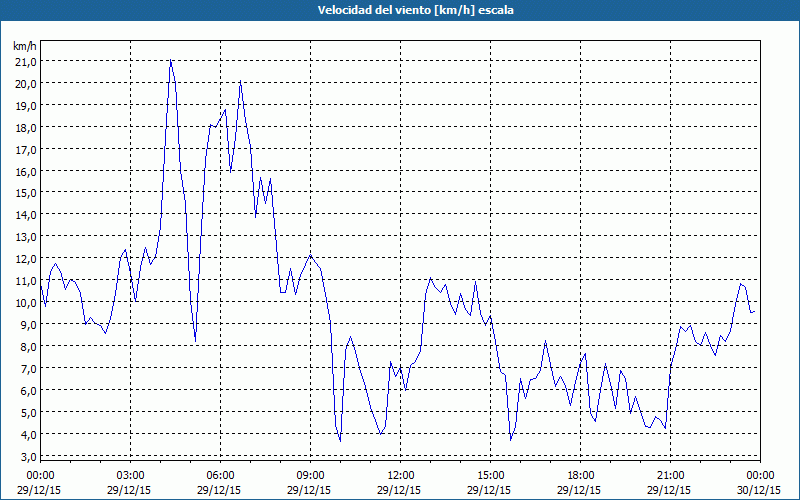Select the 12,0 y-axis label
The width and height of the screenshot is (800, 500).
tap(26, 259)
